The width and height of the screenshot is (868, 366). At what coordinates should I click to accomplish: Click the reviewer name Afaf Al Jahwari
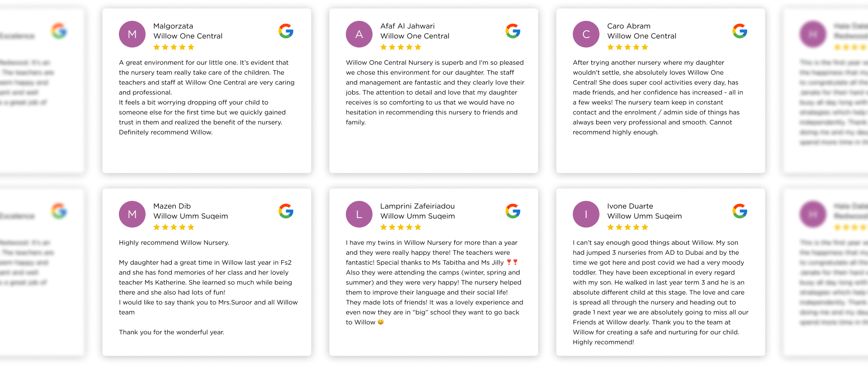[x=407, y=26]
